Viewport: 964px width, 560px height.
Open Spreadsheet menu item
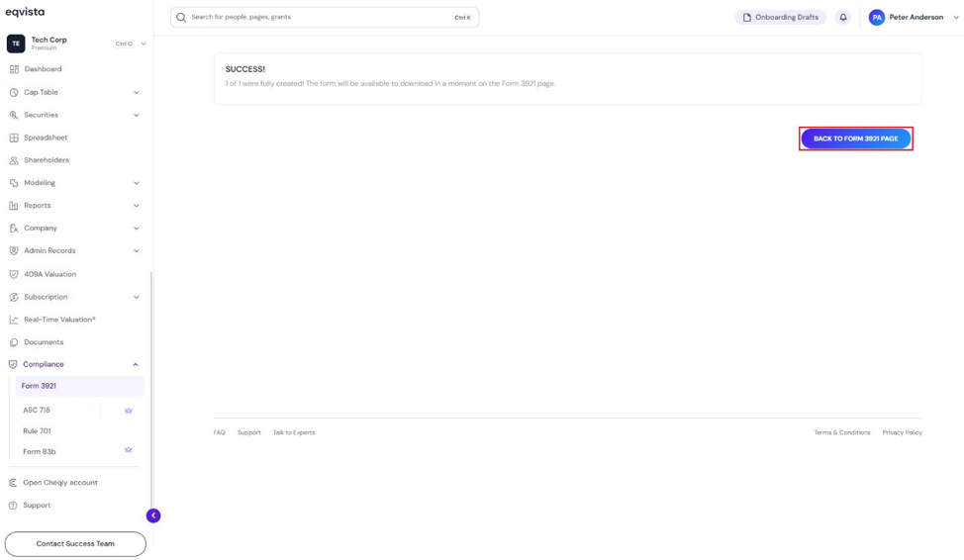click(x=46, y=138)
